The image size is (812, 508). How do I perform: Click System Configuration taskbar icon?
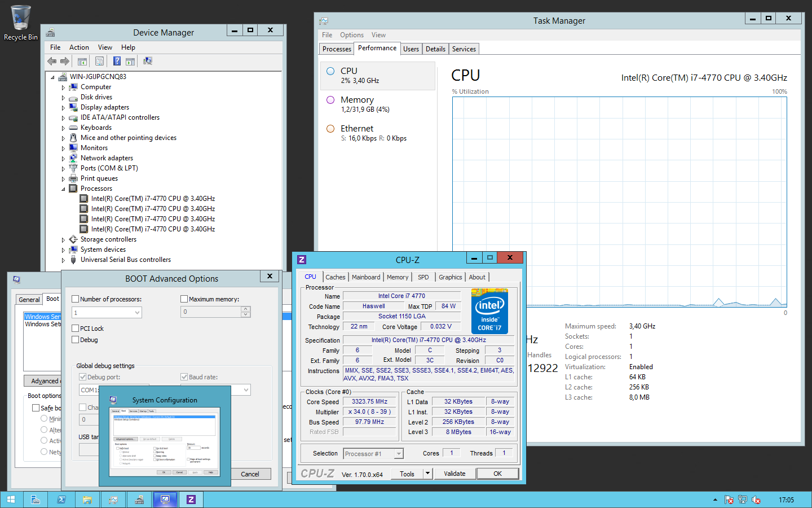click(165, 500)
